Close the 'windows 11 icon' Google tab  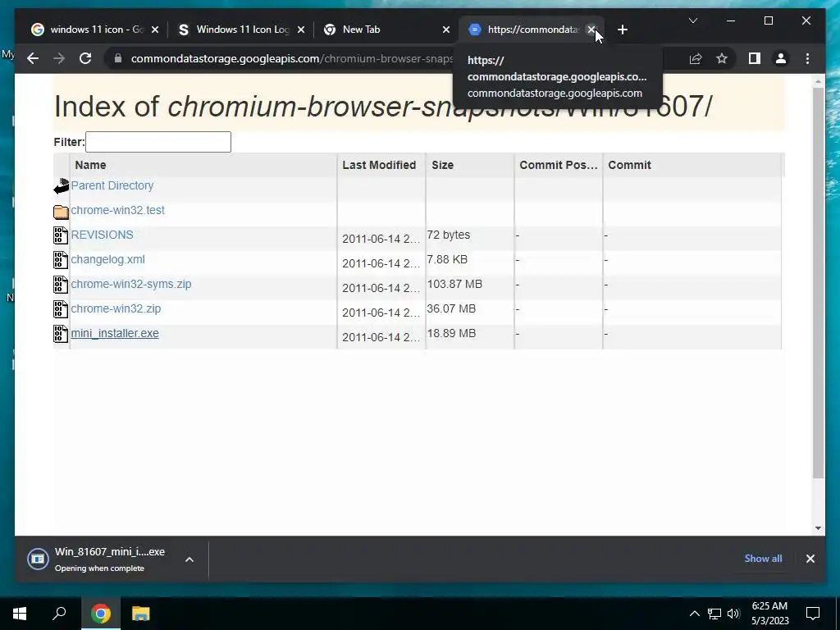click(x=155, y=30)
